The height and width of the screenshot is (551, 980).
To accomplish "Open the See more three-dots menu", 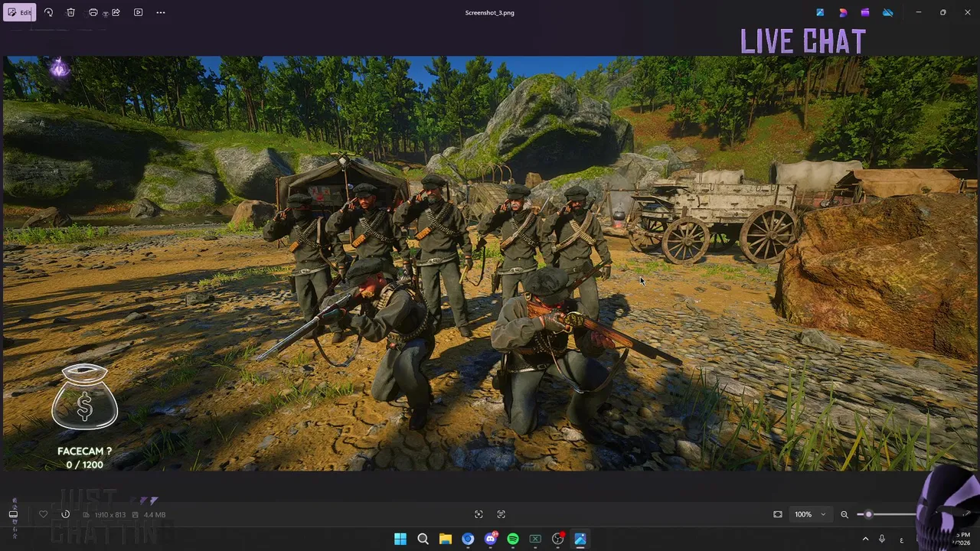I will (x=161, y=12).
